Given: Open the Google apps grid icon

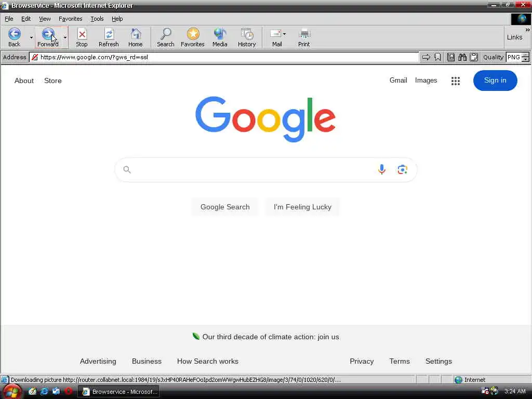Looking at the screenshot, I should (456, 81).
